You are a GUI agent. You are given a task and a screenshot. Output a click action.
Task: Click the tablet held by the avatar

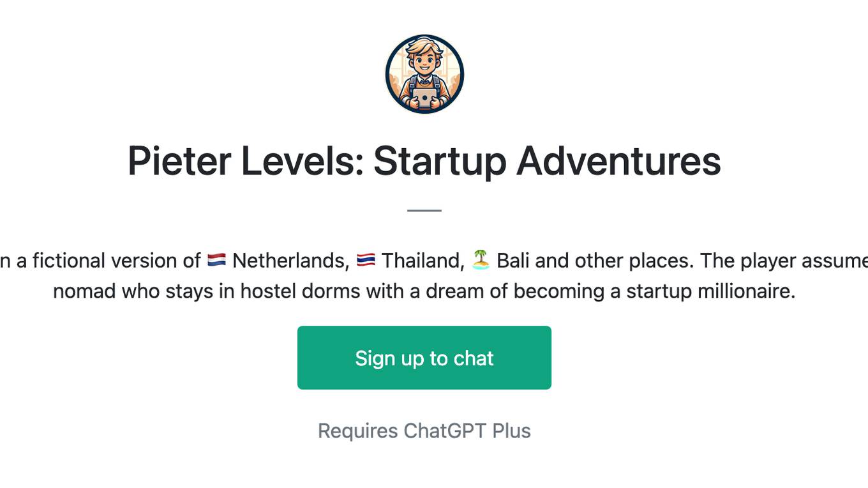coord(424,97)
